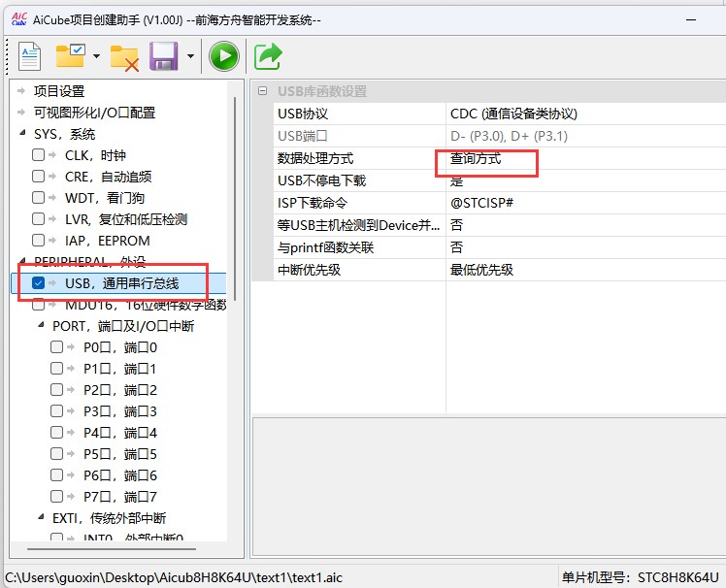Open the dropdown arrow next to open-folder icon
This screenshot has height=588, width=726.
click(96, 56)
